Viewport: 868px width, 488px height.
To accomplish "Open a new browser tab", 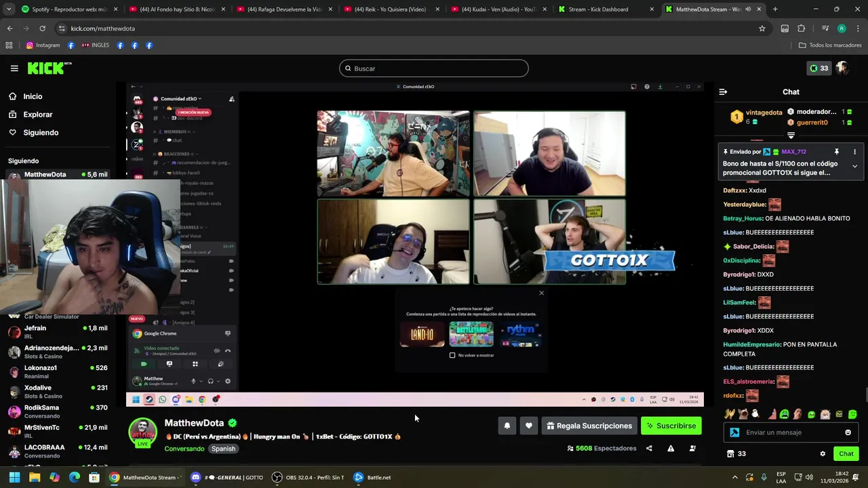I will pos(775,9).
